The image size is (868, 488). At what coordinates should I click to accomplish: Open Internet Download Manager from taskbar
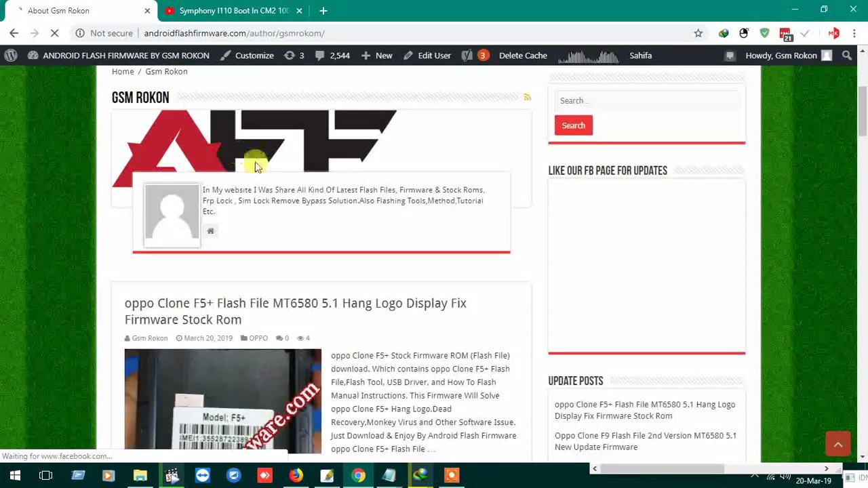tap(420, 476)
